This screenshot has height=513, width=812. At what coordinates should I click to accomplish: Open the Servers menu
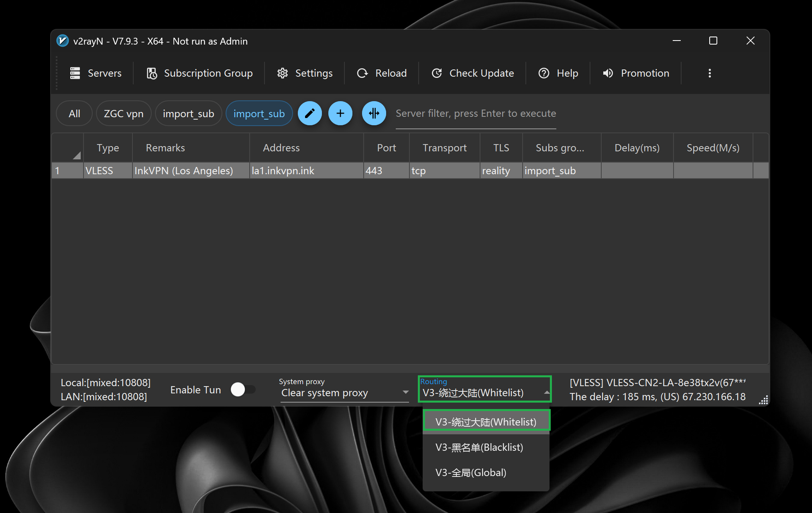96,73
